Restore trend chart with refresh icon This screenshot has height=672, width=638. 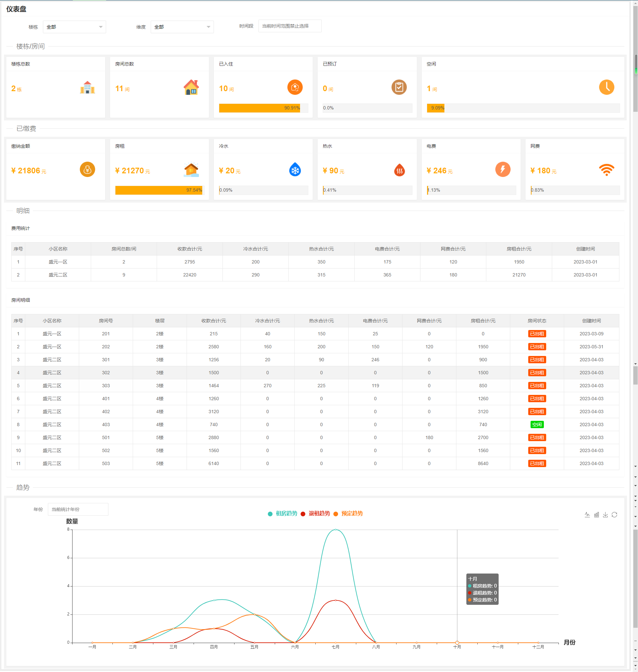pos(614,515)
